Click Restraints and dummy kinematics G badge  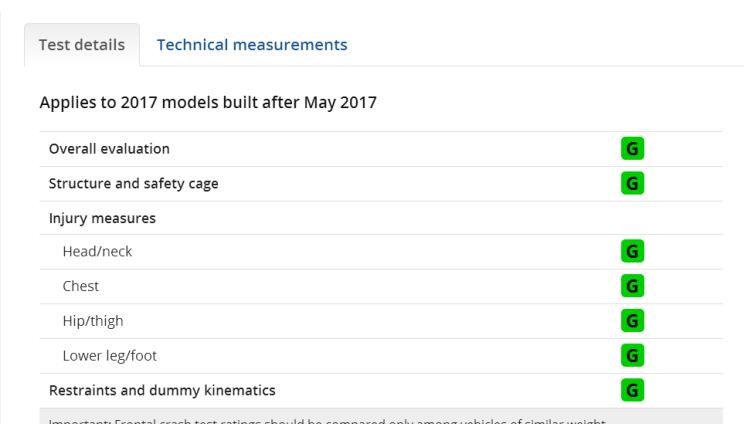pyautogui.click(x=632, y=390)
